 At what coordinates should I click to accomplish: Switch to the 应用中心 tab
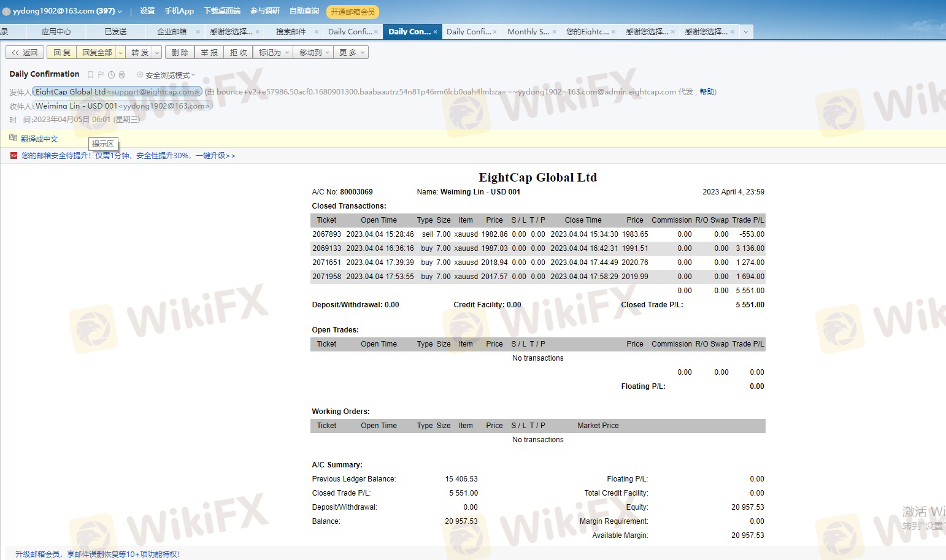point(56,32)
